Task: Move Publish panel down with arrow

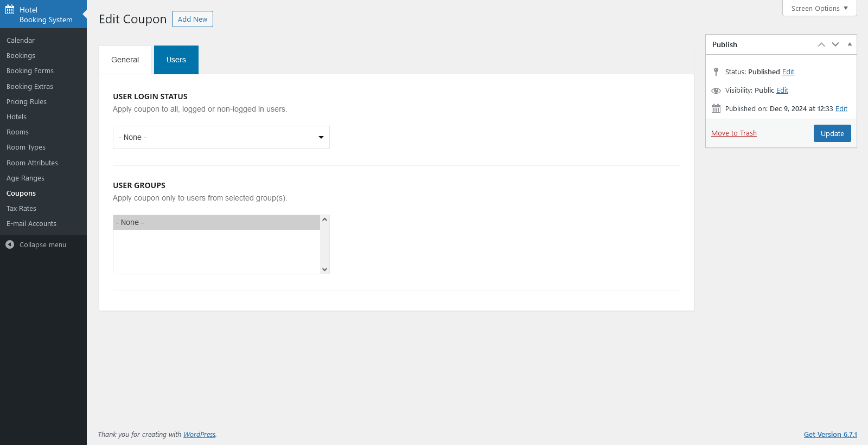Action: (x=835, y=44)
